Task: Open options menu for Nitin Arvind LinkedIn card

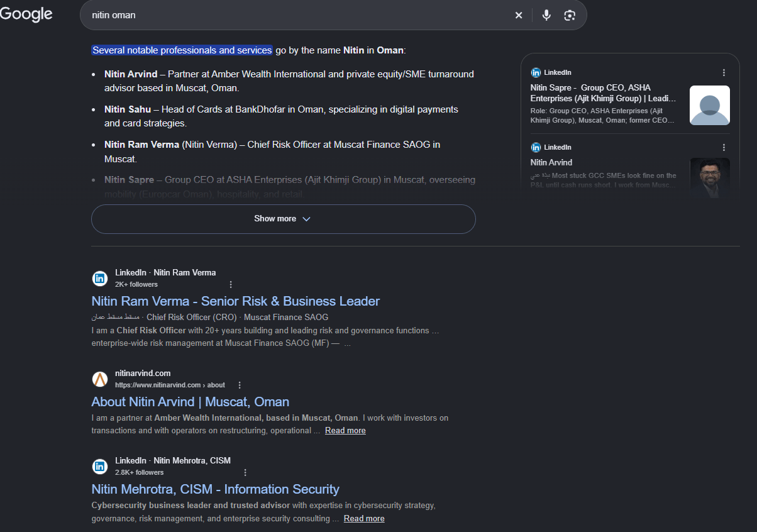Action: 724,147
